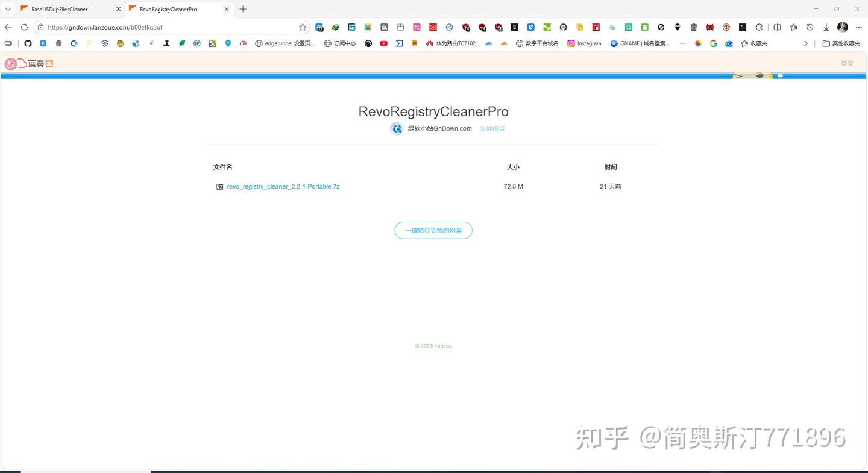Click the 72.5 M file size
Viewport: 868px width, 473px height.
[x=514, y=187]
